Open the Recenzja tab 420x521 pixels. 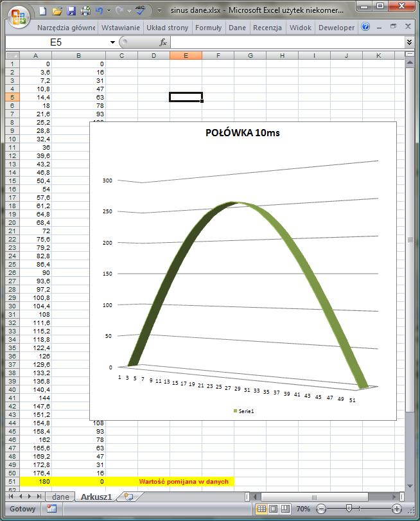pyautogui.click(x=267, y=28)
